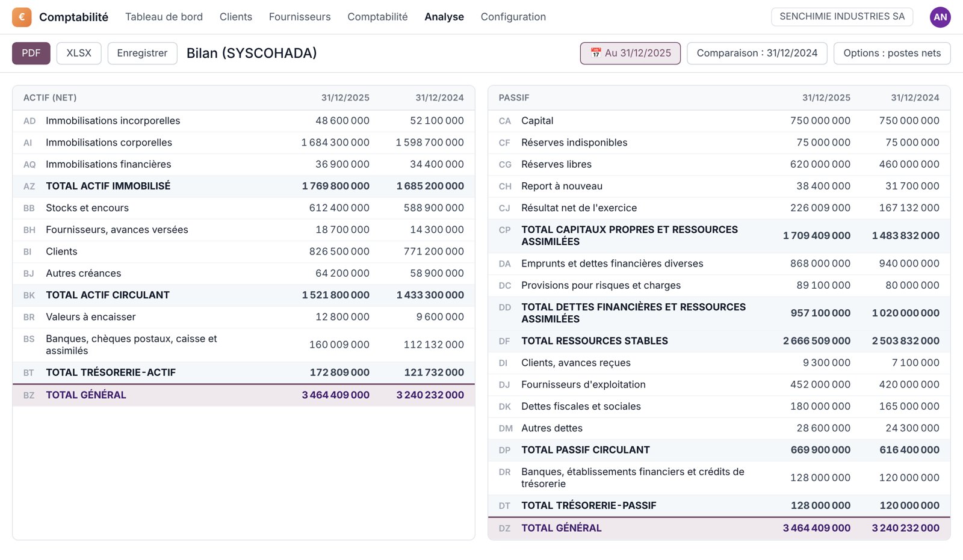This screenshot has width=963, height=560.
Task: Click the orange euro app logo
Action: click(22, 17)
